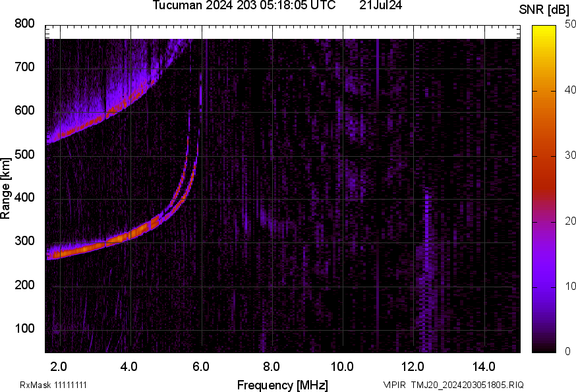This screenshot has height=392, width=576.
Task: Click the colorbar tick label '40'
Action: pyautogui.click(x=570, y=90)
